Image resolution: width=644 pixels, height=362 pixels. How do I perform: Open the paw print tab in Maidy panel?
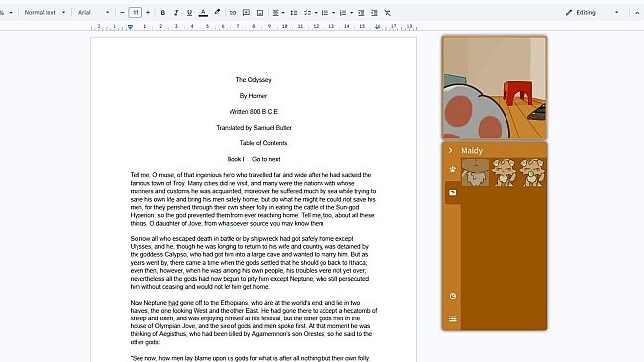click(x=453, y=169)
